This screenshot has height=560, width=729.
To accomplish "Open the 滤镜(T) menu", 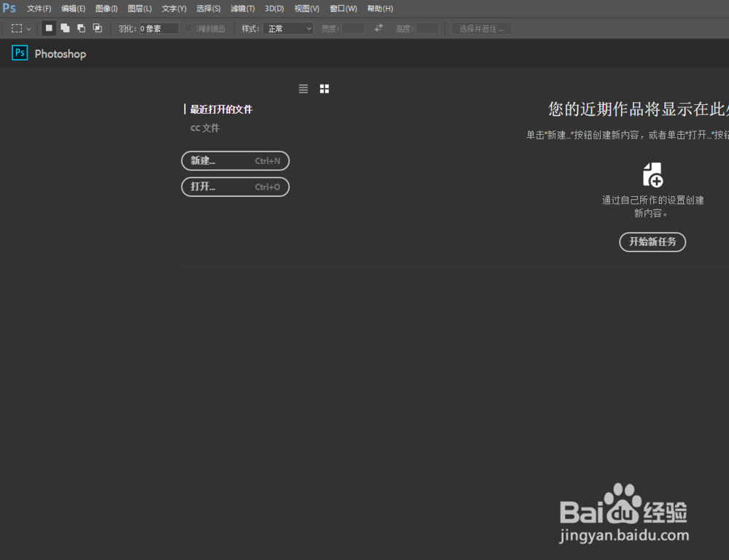I will 243,8.
